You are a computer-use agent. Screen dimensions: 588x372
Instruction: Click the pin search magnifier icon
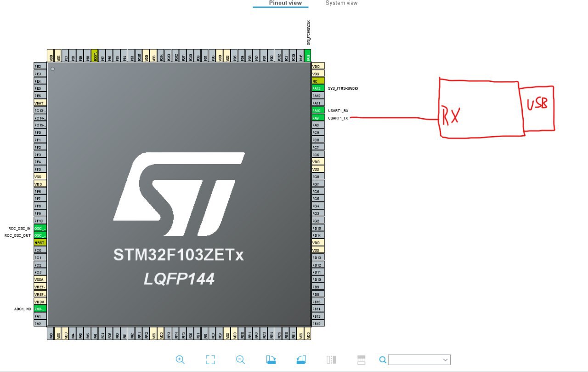point(383,360)
